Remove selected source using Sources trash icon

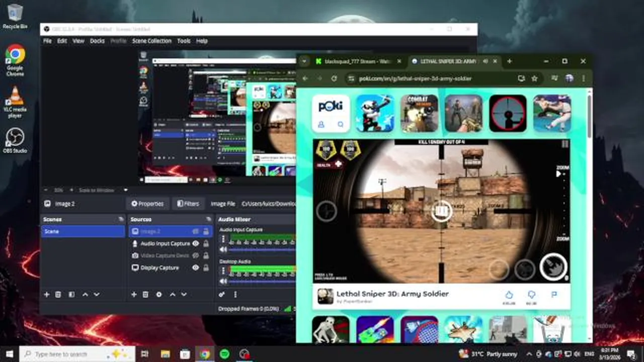click(x=145, y=294)
